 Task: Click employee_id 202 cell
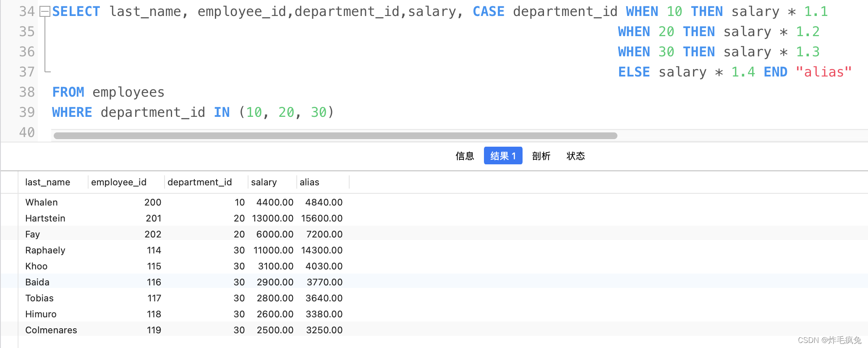(x=153, y=234)
